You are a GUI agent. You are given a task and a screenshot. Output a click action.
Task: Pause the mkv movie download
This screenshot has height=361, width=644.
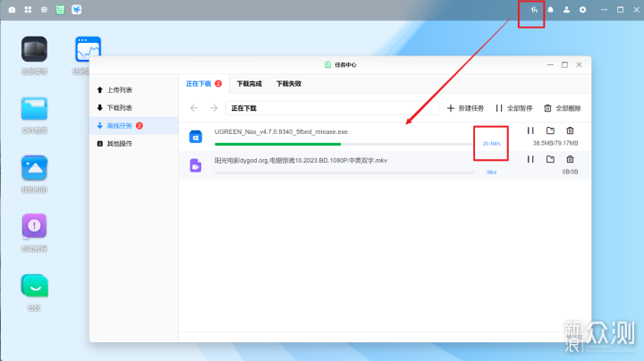pos(530,159)
